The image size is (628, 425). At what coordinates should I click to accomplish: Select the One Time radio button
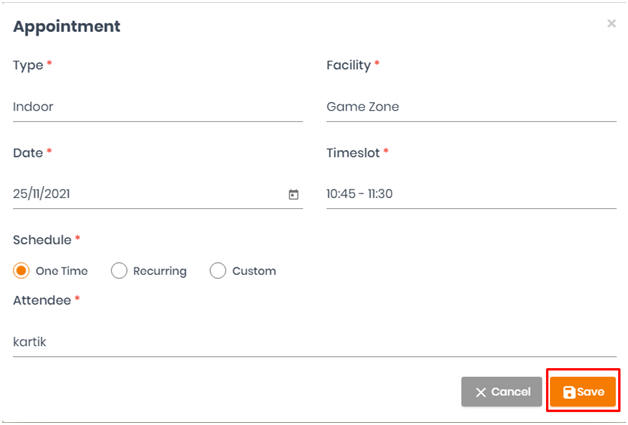pos(21,271)
